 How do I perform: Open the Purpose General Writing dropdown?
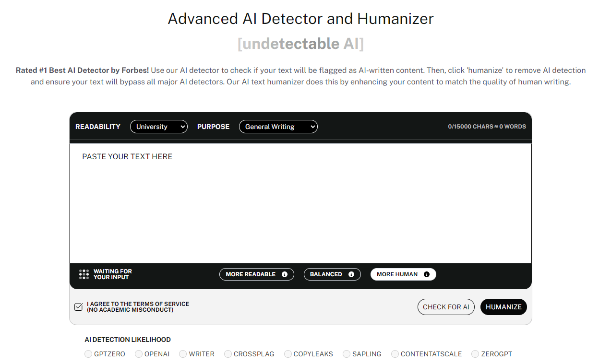click(278, 127)
